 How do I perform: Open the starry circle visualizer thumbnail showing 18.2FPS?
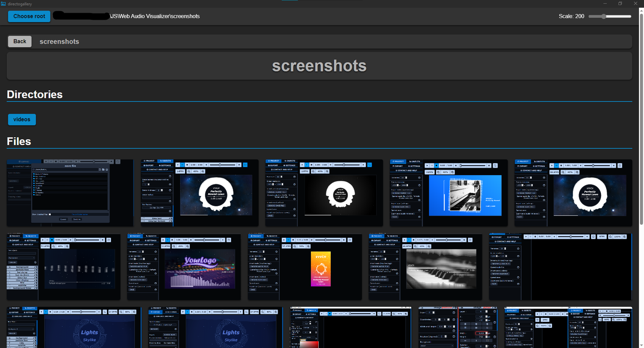point(573,193)
